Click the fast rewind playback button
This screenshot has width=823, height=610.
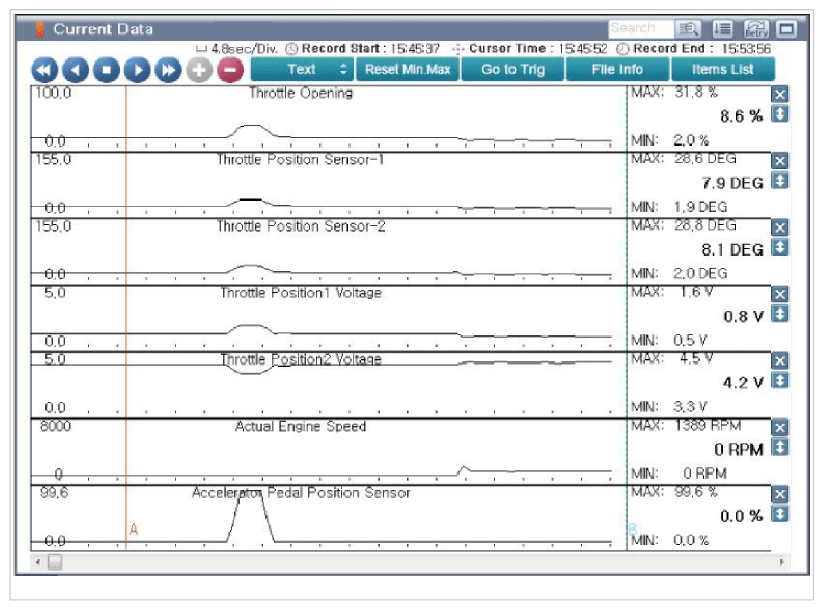(x=45, y=70)
